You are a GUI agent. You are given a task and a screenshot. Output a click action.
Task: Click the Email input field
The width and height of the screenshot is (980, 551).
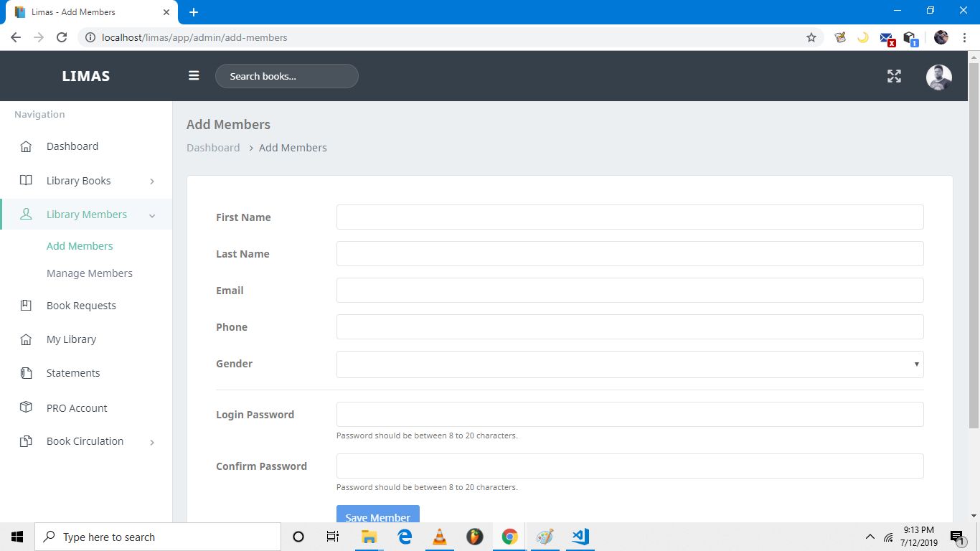[630, 291]
